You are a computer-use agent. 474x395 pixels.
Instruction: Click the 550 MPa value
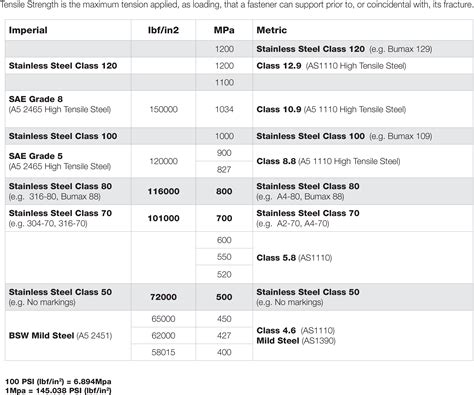(x=224, y=257)
